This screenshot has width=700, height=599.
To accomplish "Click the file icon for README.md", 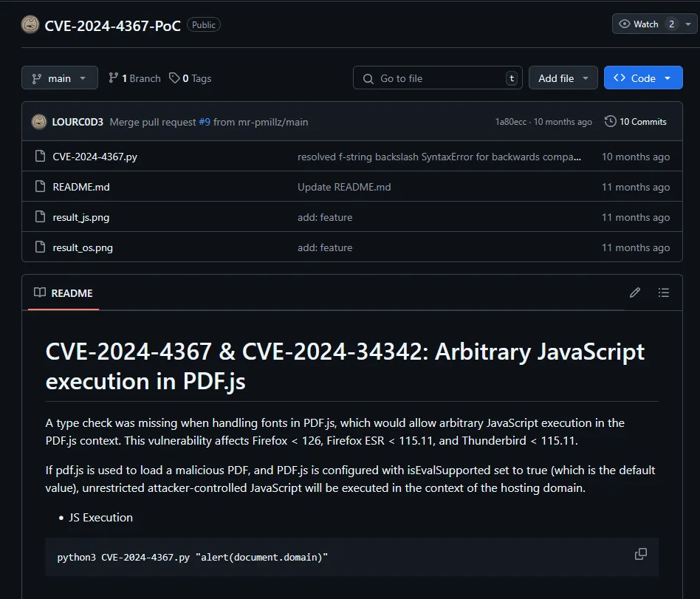I will (40, 186).
